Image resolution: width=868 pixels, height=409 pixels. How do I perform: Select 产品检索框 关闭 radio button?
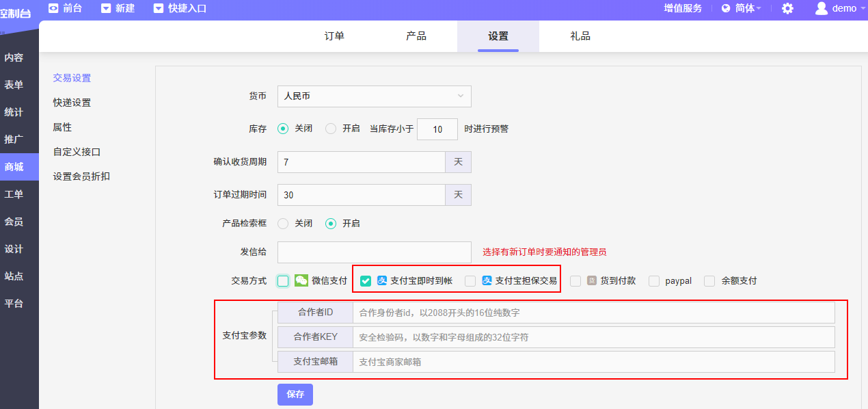click(x=283, y=223)
